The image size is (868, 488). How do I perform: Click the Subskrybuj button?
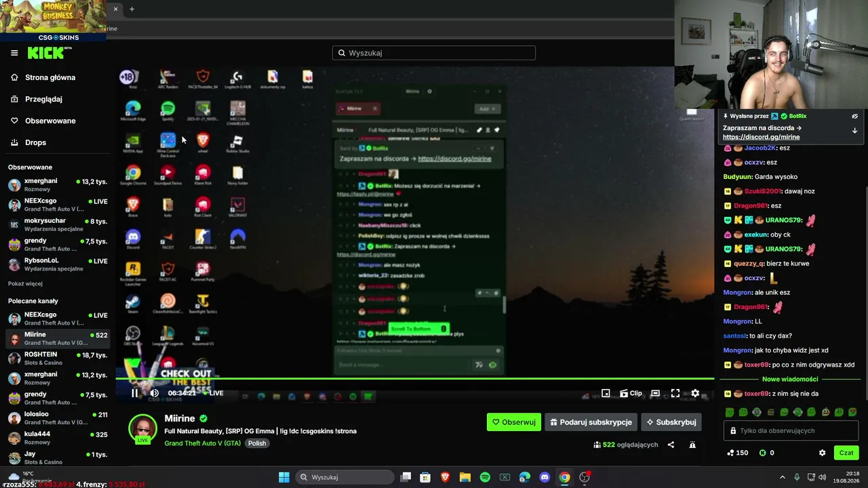[x=671, y=422]
